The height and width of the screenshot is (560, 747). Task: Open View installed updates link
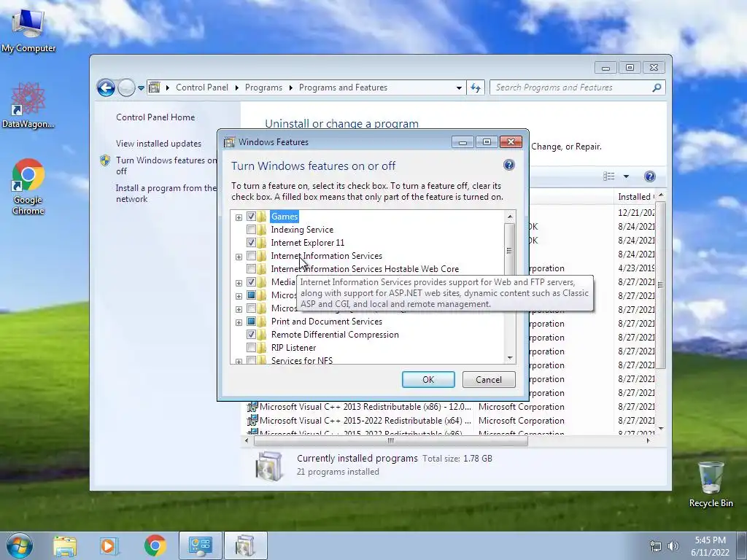158,144
